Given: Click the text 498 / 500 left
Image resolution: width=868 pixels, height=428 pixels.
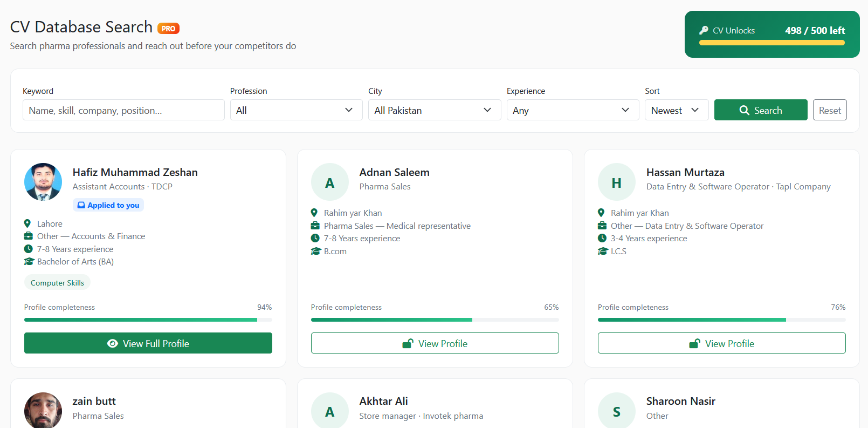Looking at the screenshot, I should tap(815, 30).
